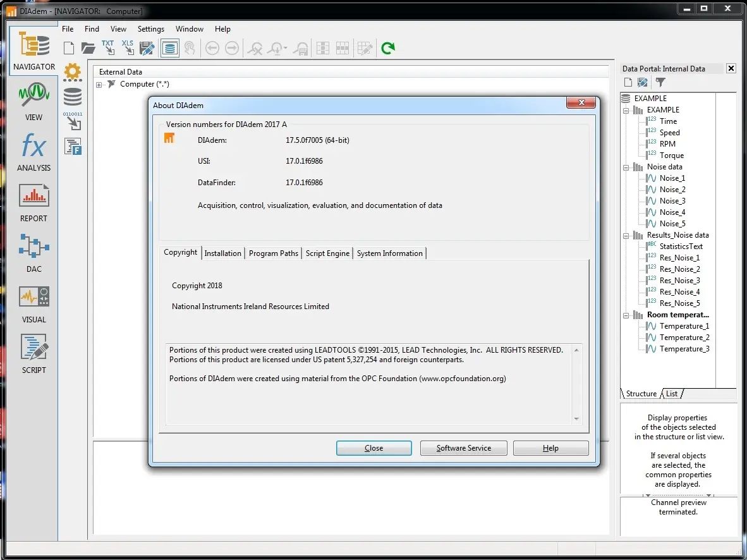Click the pen edit icon in Data Portal
This screenshot has width=747, height=560.
(643, 82)
